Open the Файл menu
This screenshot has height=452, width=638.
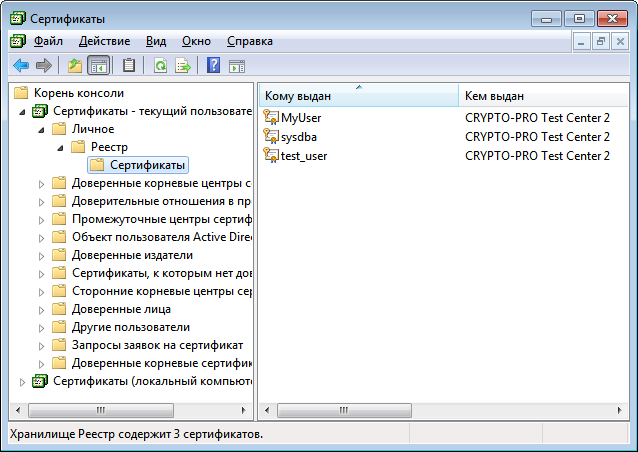coord(48,41)
